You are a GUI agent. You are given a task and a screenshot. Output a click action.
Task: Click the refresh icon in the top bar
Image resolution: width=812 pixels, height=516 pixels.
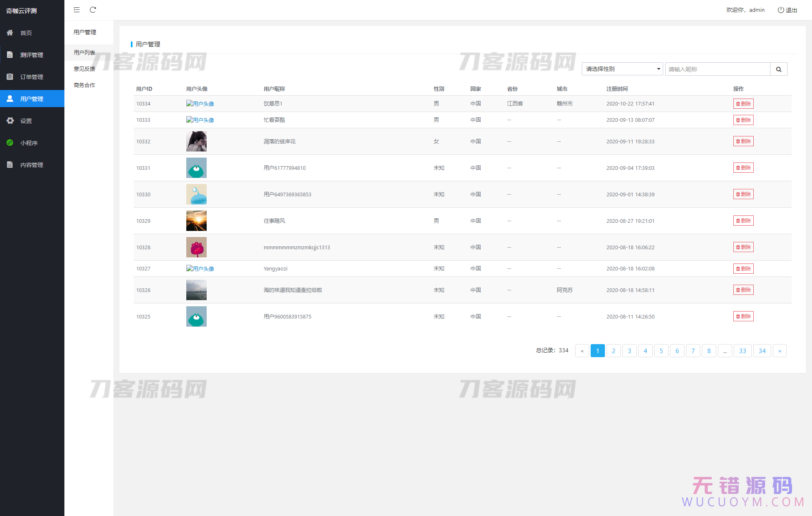pyautogui.click(x=93, y=10)
